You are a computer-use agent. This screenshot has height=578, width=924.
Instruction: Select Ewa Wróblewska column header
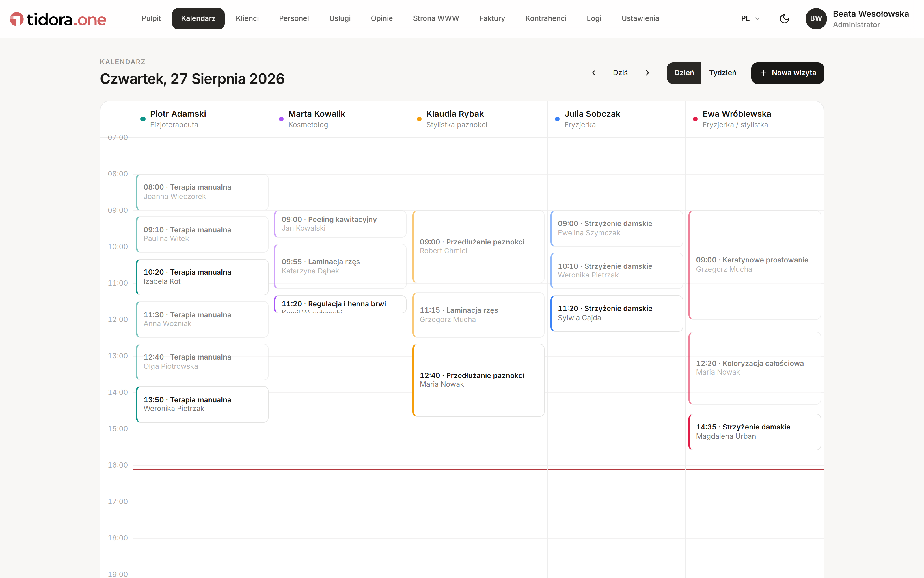click(x=755, y=119)
